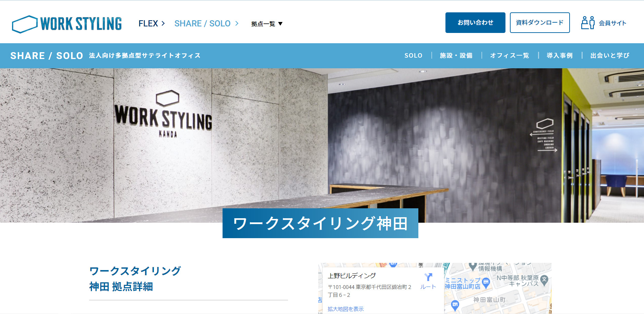Click the ルート link on the map card
The image size is (644, 314).
tap(428, 287)
